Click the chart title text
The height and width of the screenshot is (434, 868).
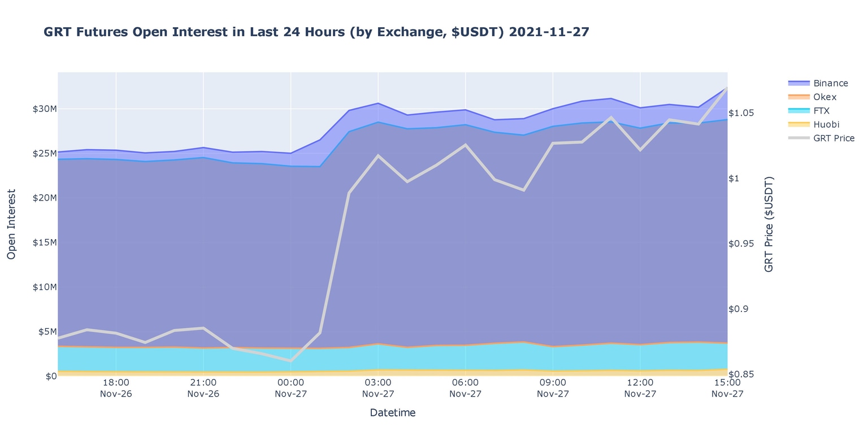pos(316,32)
